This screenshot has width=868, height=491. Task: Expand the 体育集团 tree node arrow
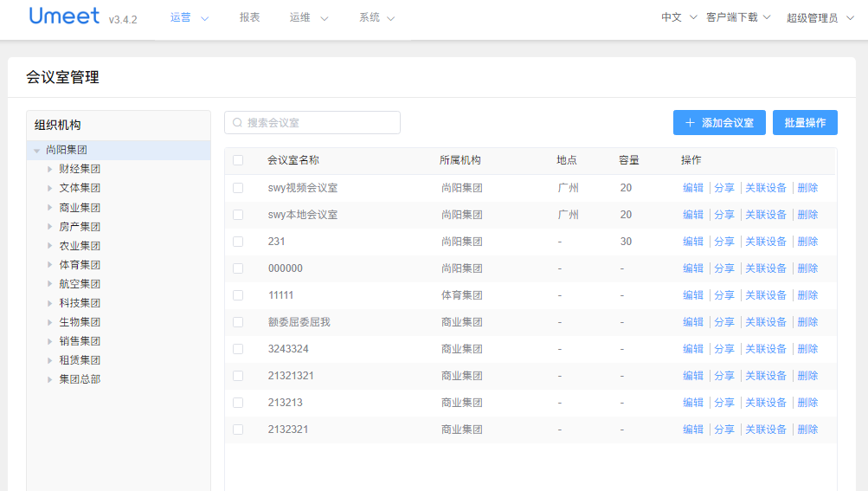click(x=50, y=265)
